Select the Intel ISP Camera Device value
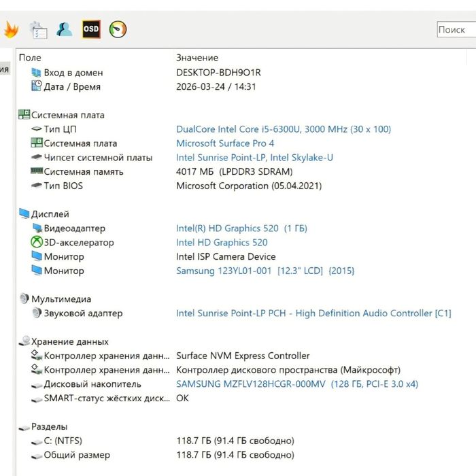Image resolution: width=476 pixels, height=476 pixels. point(226,256)
